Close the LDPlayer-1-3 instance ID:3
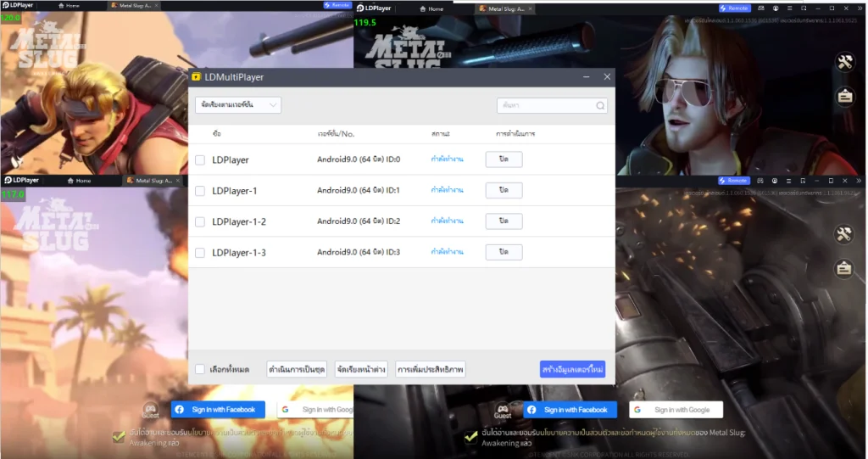 coord(504,252)
